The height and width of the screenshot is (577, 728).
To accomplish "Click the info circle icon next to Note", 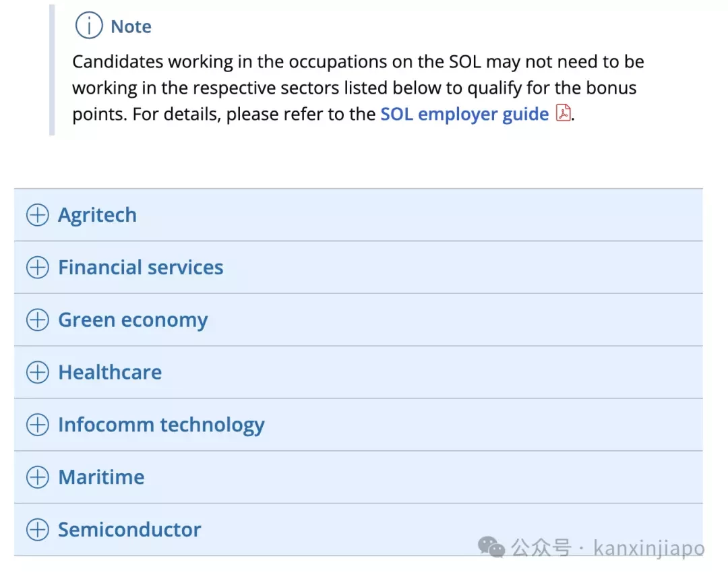I will [x=89, y=26].
